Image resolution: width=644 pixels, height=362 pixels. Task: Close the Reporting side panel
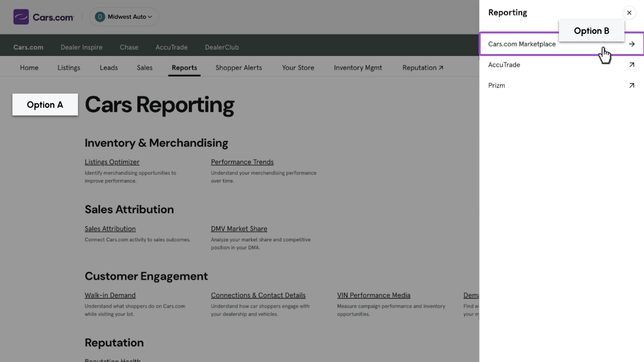click(x=629, y=13)
